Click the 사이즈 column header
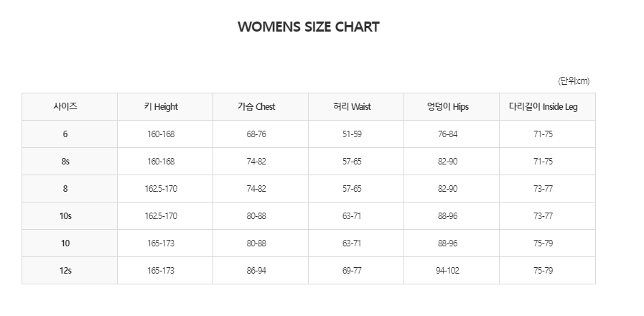 65,107
